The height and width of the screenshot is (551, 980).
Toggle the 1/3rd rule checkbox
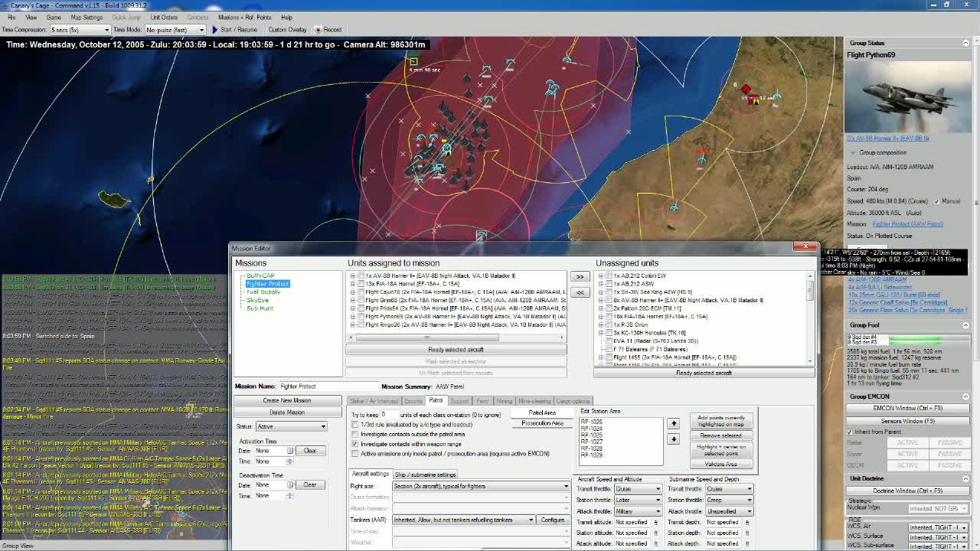coord(354,425)
